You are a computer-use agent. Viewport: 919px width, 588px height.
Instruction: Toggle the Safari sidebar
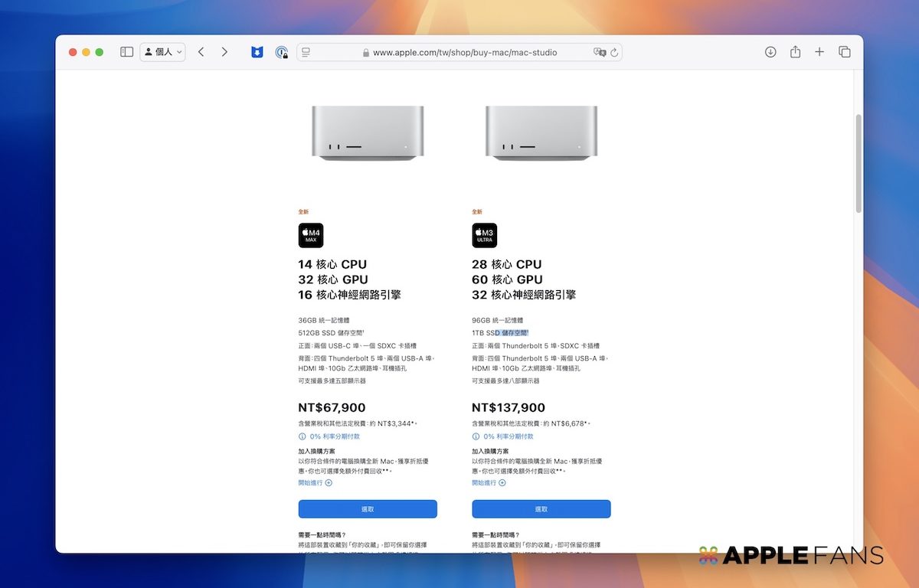tap(127, 52)
